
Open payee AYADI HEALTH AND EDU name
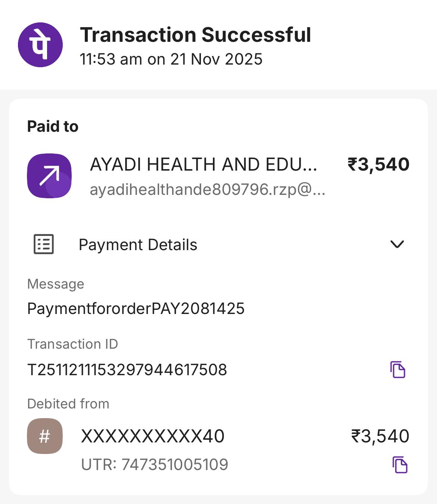(204, 165)
